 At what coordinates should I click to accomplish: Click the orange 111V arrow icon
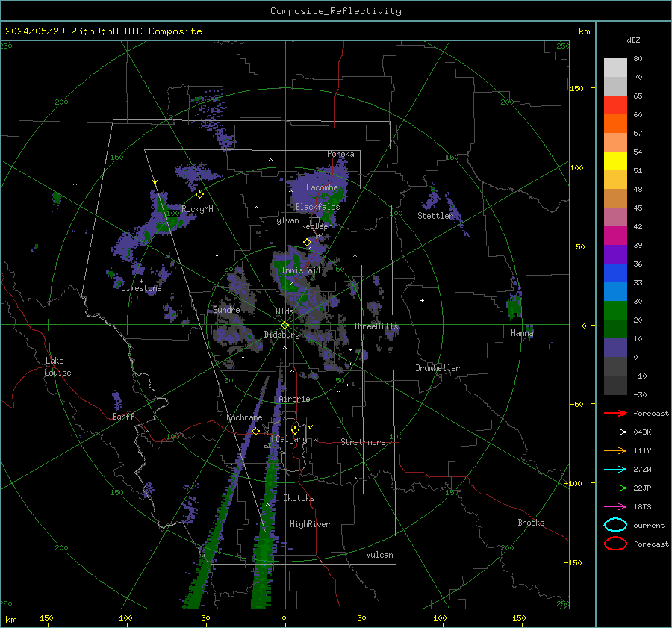coord(615,450)
